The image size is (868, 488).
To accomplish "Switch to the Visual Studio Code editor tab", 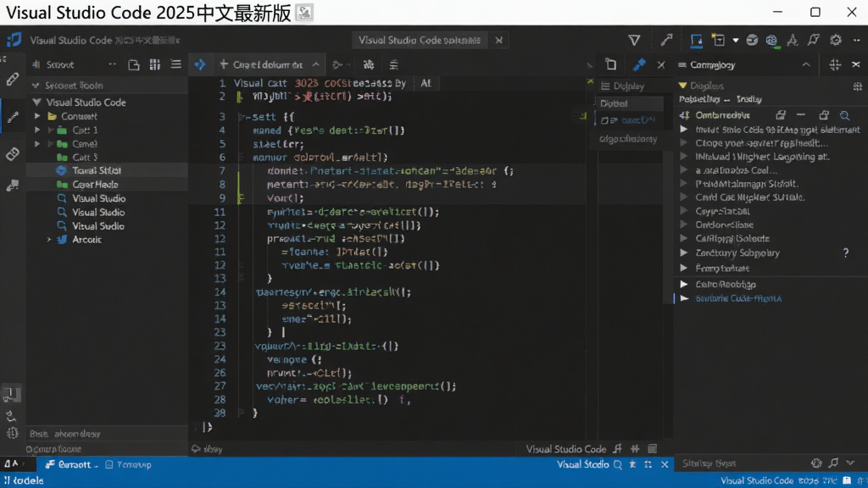I will [x=419, y=41].
